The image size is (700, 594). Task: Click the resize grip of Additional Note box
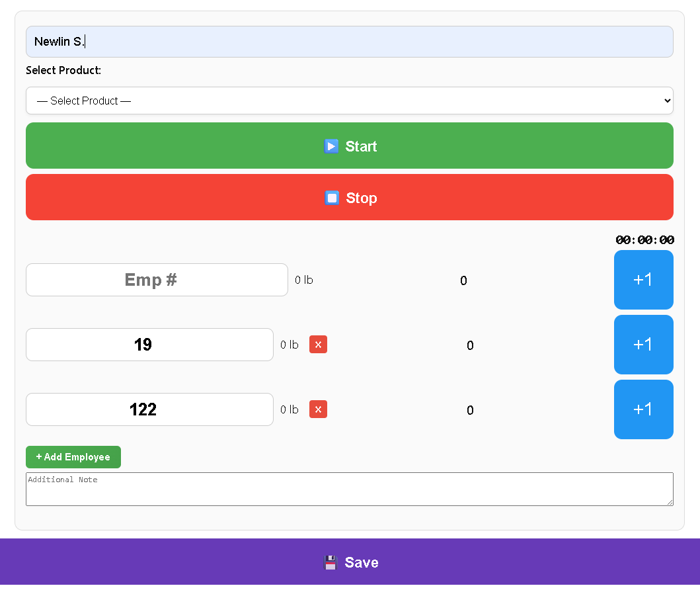pyautogui.click(x=670, y=502)
